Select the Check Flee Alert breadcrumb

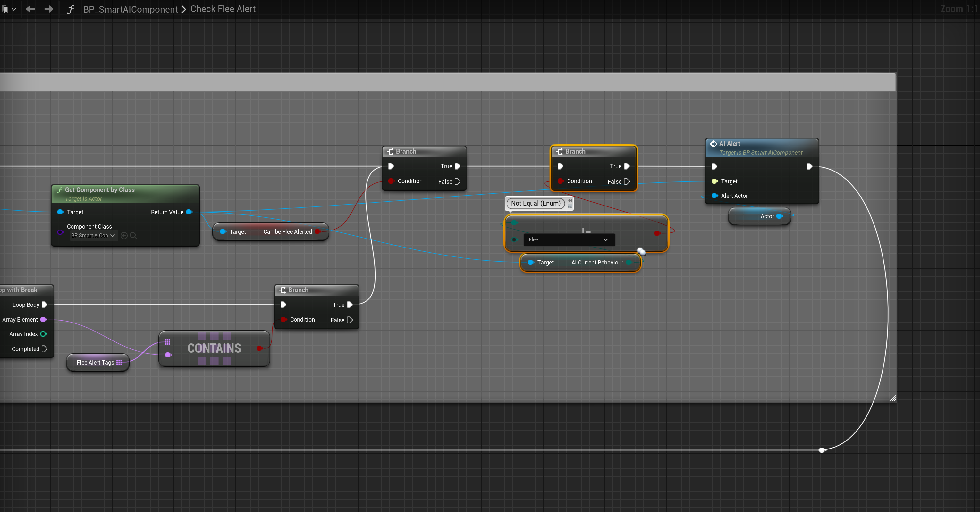(x=223, y=9)
